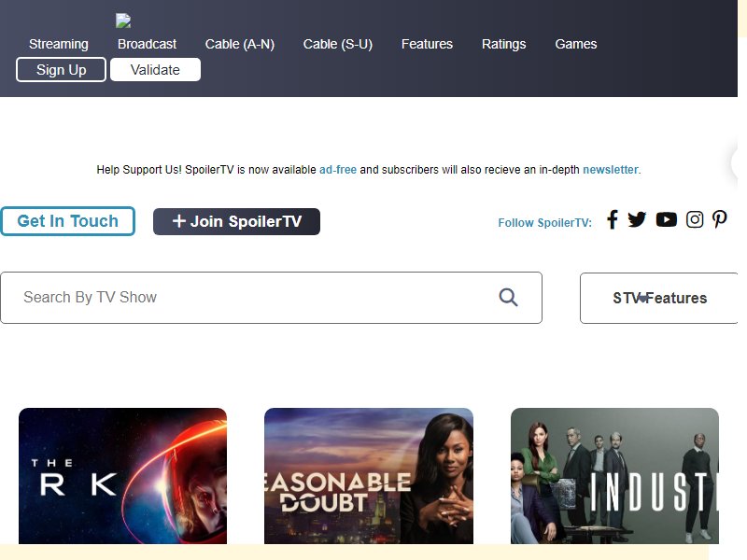Click the Sign Up button

click(x=61, y=69)
